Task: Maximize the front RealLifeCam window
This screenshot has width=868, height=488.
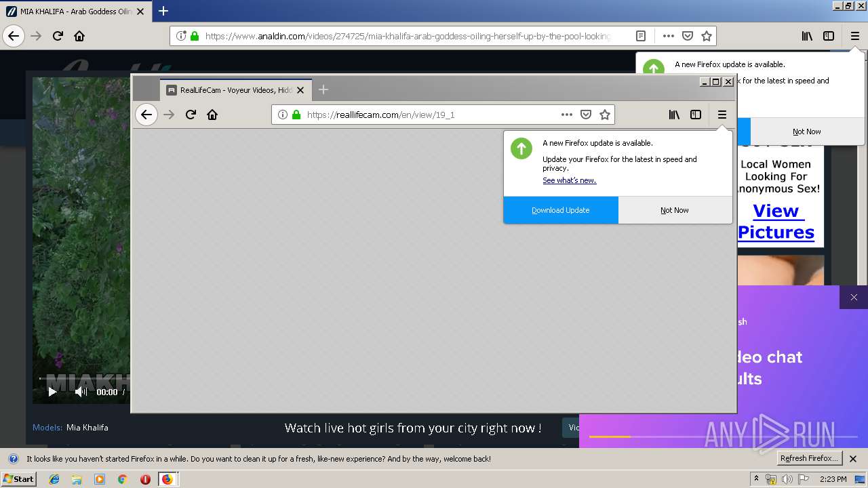Action: (715, 81)
